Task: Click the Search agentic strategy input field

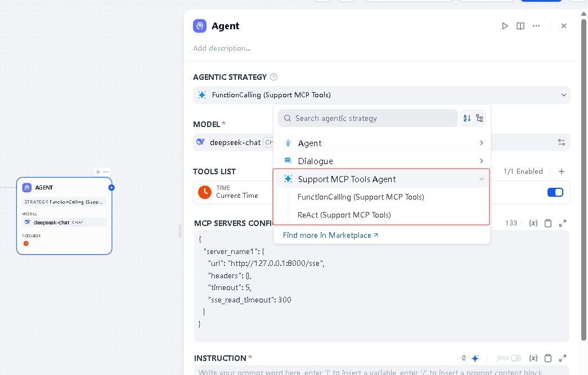Action: point(367,118)
